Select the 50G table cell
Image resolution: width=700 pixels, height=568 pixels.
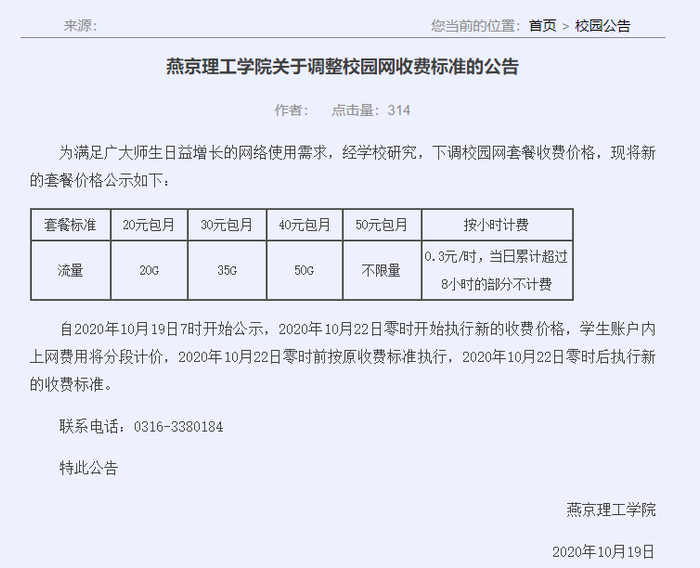304,271
